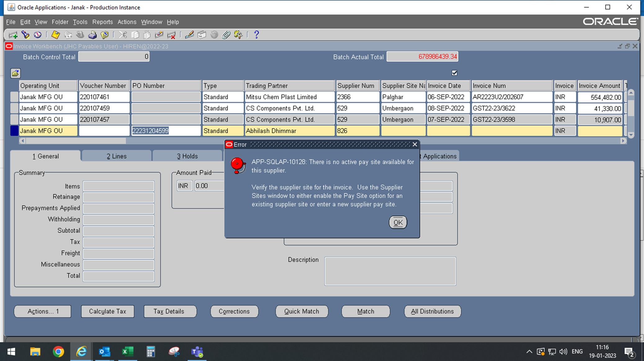Viewport: 644px width, 361px height.
Task: Toggle the checkbox above the Invoice Date column
Action: (x=454, y=73)
